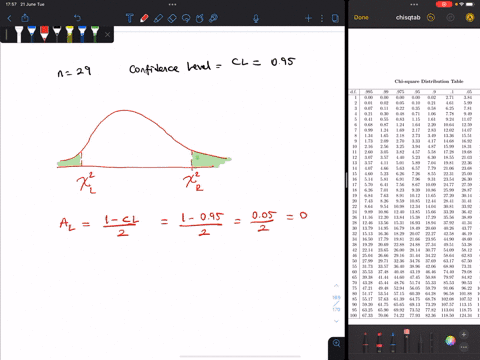Go back to the notes library
This screenshot has width=480, height=360.
pos(9,18)
